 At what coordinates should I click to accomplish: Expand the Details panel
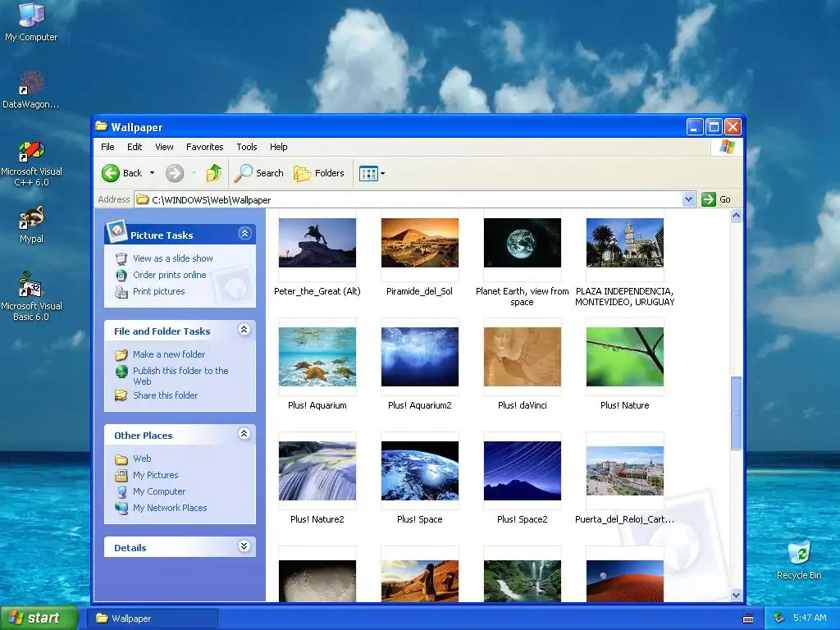(244, 546)
